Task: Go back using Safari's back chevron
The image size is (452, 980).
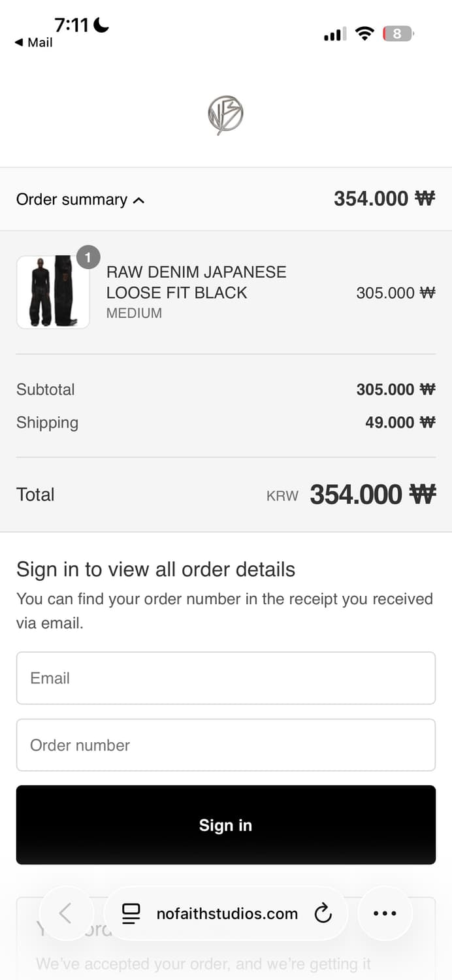Action: [x=67, y=913]
